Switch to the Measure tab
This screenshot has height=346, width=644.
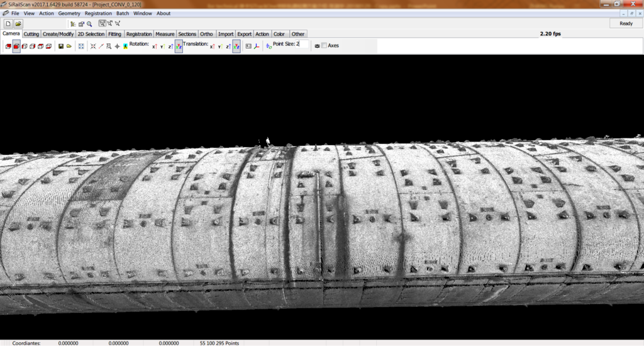(x=165, y=34)
